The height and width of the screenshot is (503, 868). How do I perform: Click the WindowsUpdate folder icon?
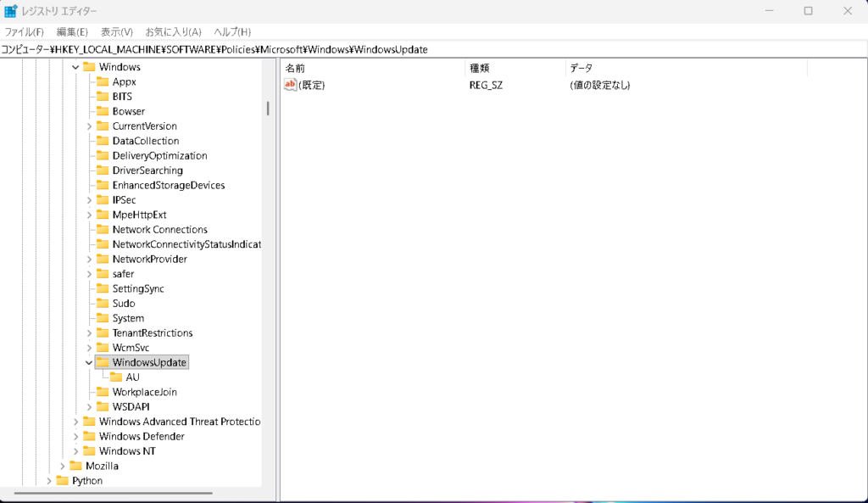(x=103, y=362)
